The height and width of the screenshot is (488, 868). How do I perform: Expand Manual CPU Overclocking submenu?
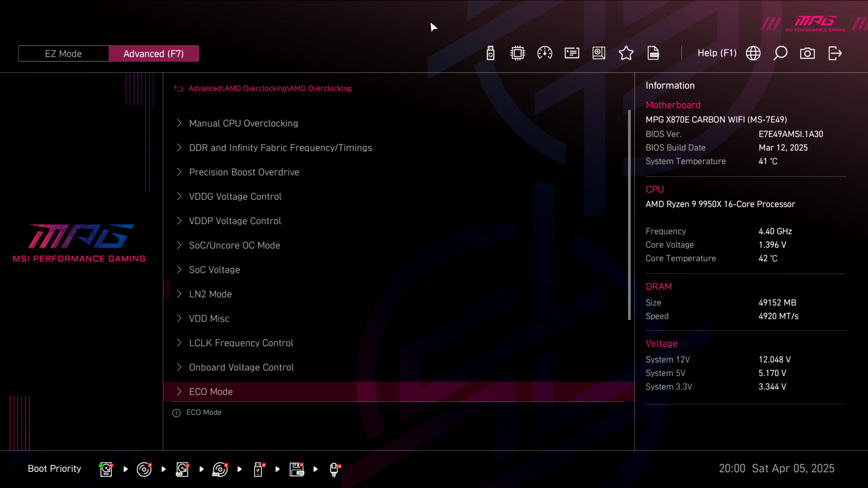(243, 123)
